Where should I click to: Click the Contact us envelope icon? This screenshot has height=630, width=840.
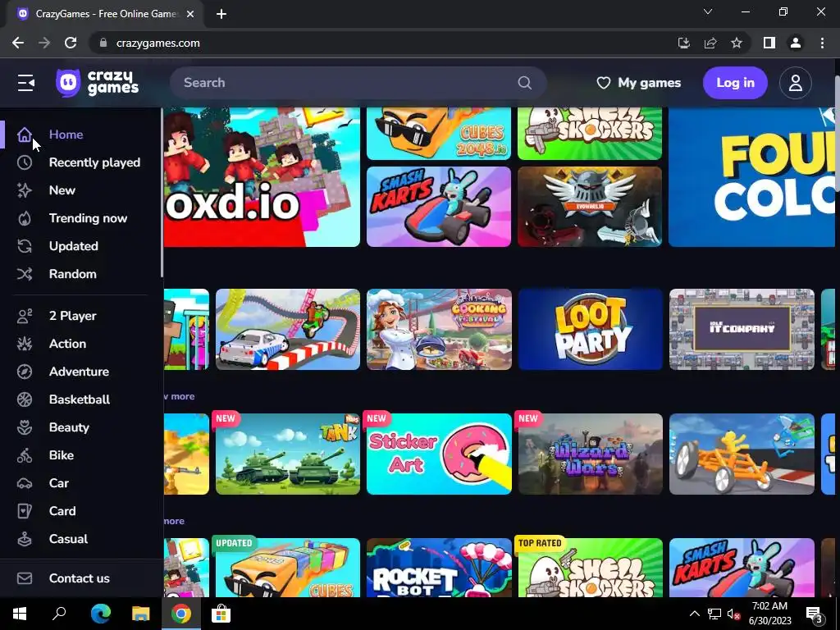(25, 578)
